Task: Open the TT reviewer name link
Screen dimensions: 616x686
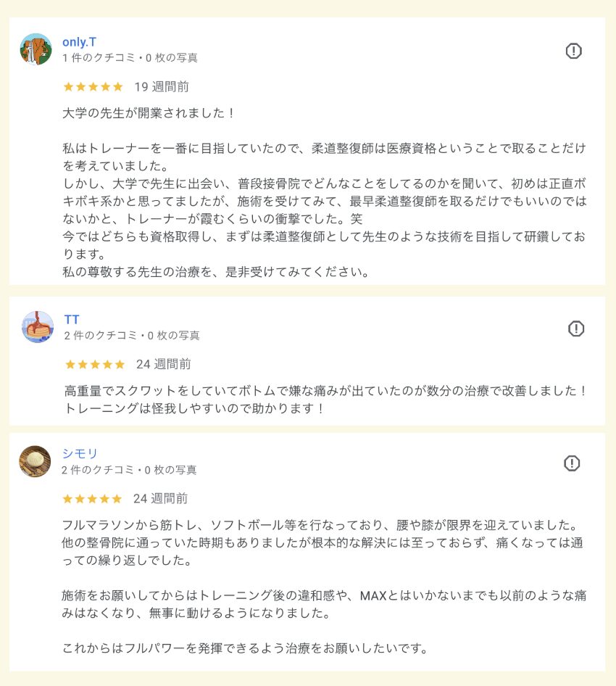Action: pyautogui.click(x=72, y=320)
